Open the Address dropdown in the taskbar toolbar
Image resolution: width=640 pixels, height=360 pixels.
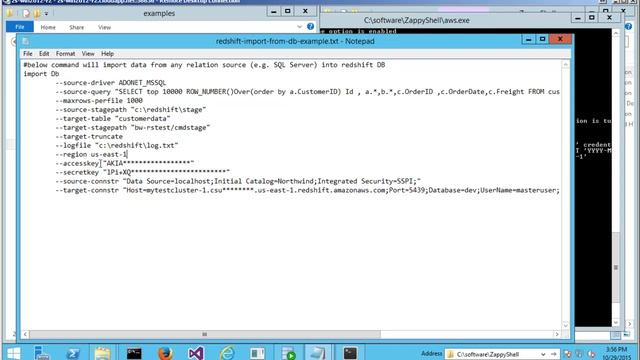[543, 354]
